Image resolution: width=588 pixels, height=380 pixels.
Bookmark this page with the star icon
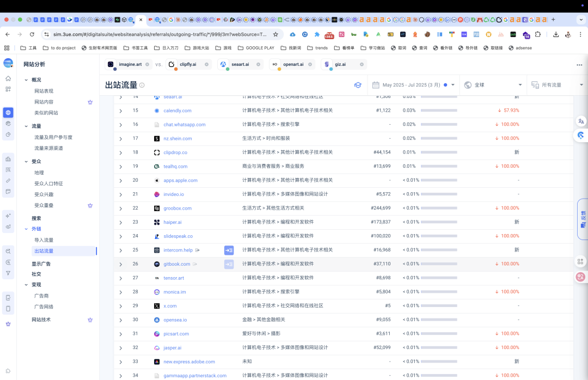tap(275, 34)
